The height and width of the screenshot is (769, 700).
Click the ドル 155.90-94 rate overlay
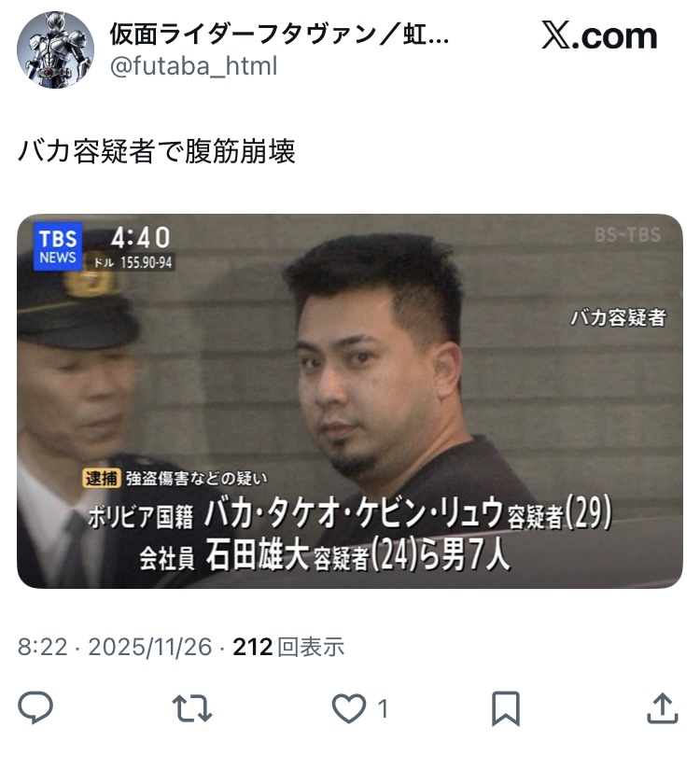point(133,262)
